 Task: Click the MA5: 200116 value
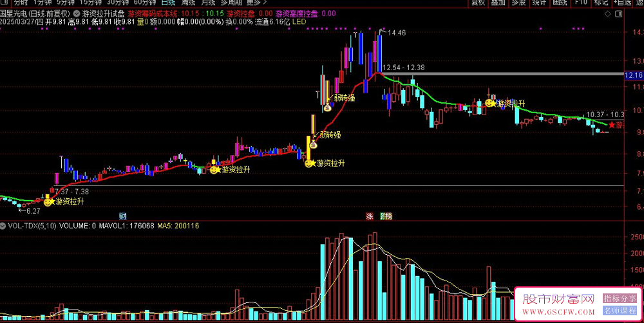[178, 226]
